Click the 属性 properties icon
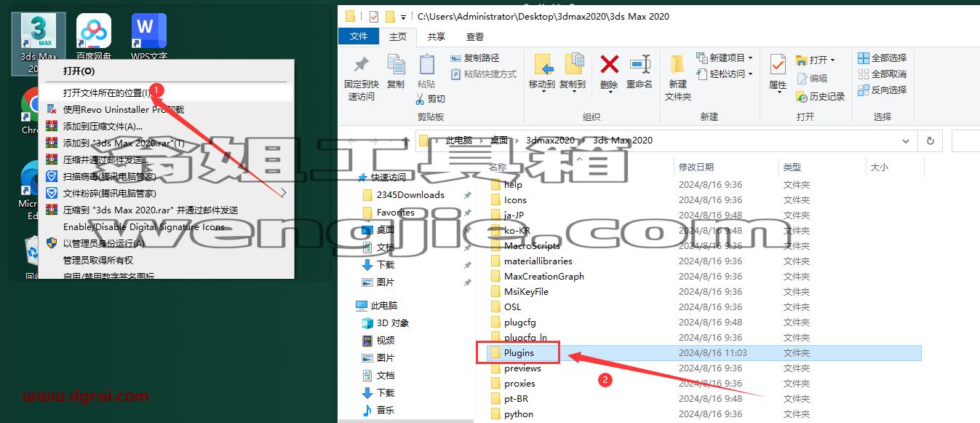Viewport: 980px width, 423px height. point(778,64)
